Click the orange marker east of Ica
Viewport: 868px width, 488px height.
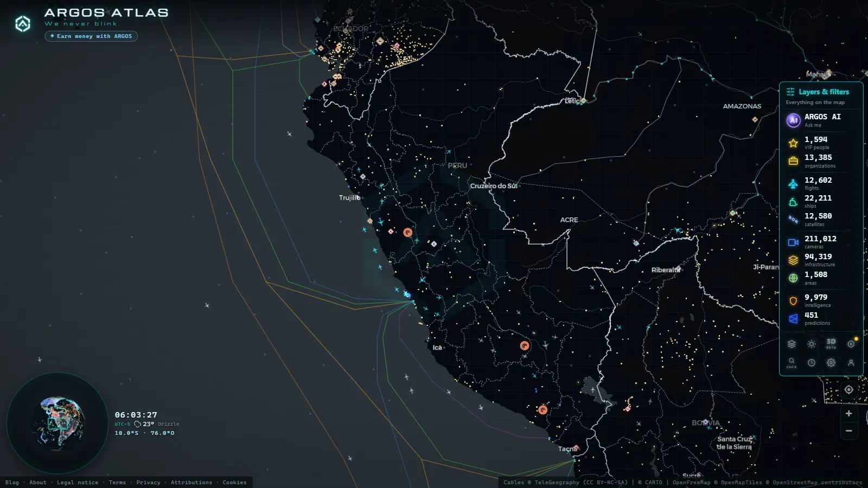525,345
